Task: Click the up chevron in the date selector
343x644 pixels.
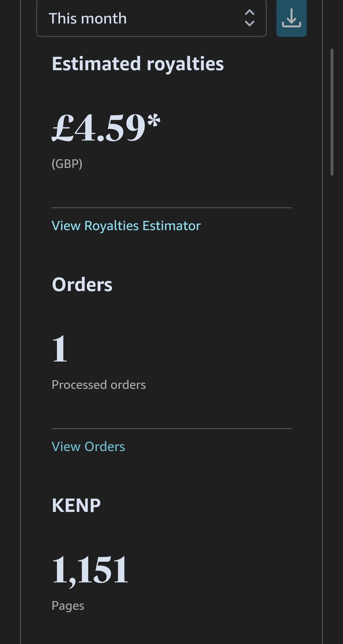Action: 250,12
